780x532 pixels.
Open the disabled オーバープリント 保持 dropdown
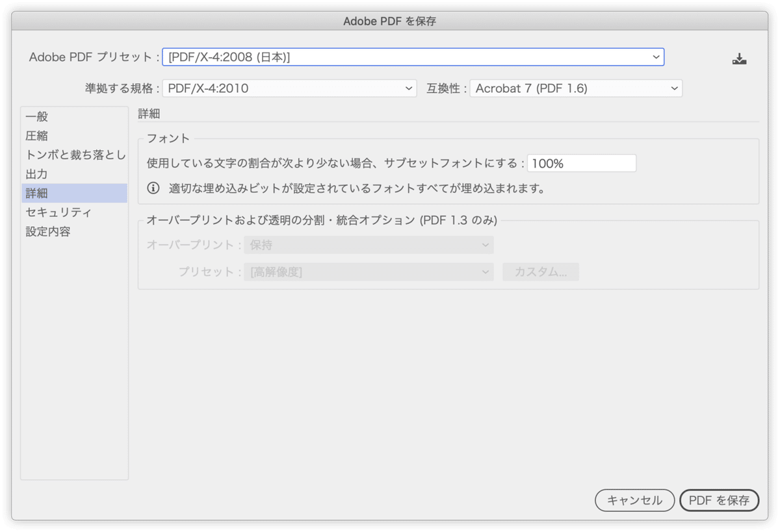[369, 245]
